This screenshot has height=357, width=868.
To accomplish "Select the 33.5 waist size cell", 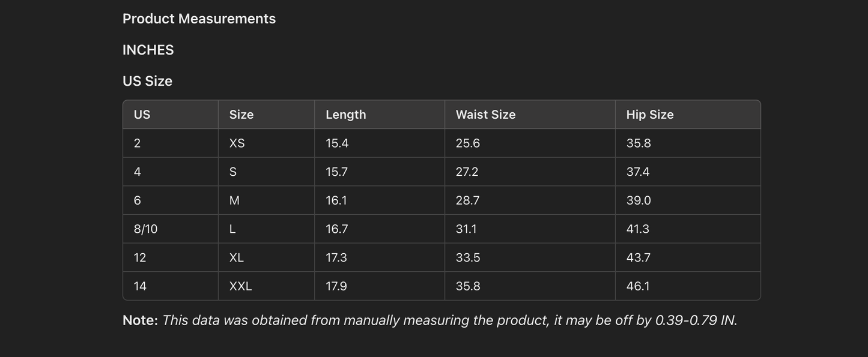I will click(x=467, y=258).
